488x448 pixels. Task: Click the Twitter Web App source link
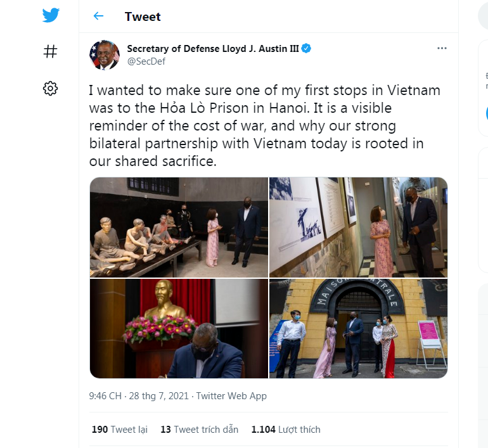click(x=231, y=396)
